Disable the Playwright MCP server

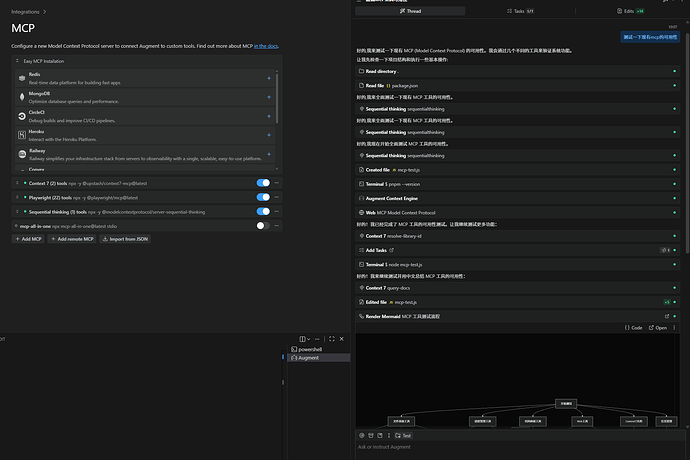(263, 197)
